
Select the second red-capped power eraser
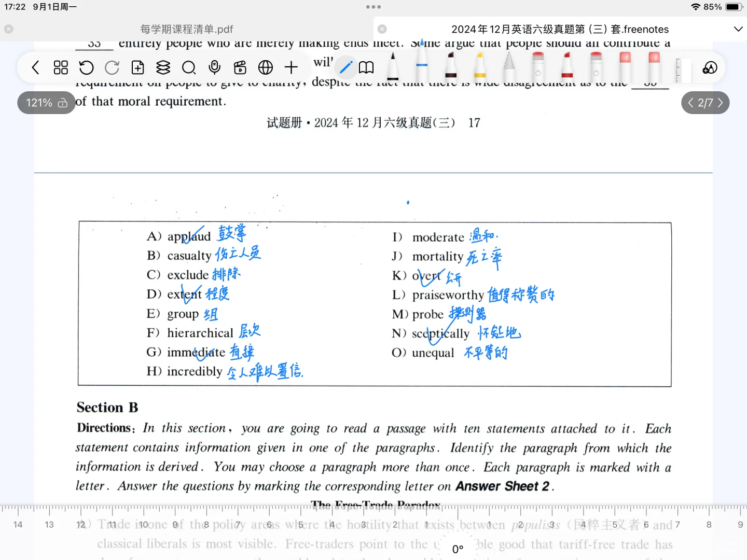click(596, 66)
